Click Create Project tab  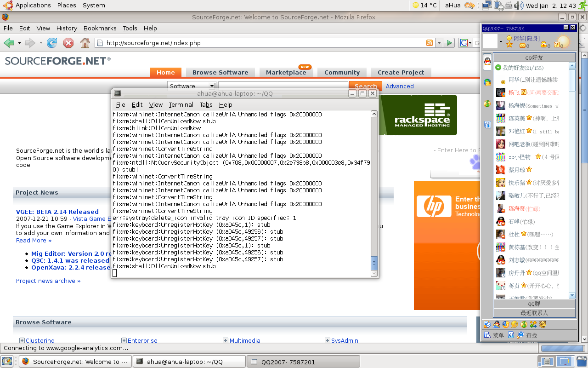point(401,72)
